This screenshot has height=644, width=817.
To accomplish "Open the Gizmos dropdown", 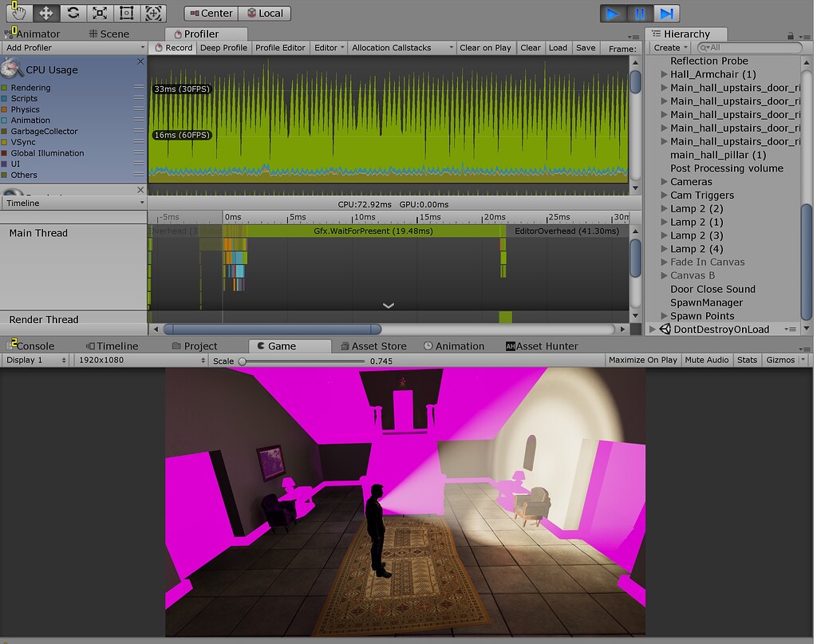I will coord(781,360).
